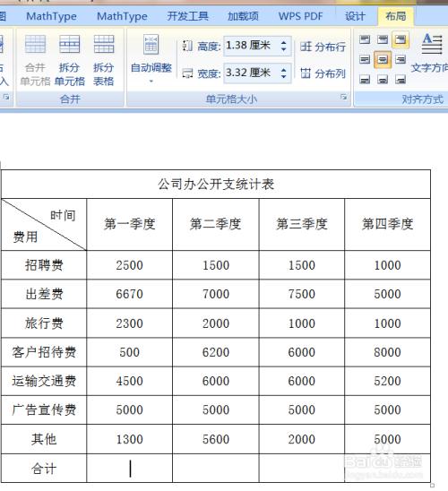Toggle the align bottom right option
This screenshot has width=448, height=491.
[401, 79]
